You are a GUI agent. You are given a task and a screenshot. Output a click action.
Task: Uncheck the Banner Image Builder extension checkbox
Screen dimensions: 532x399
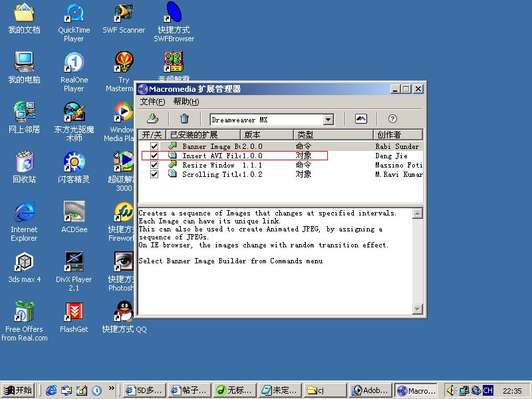[154, 146]
